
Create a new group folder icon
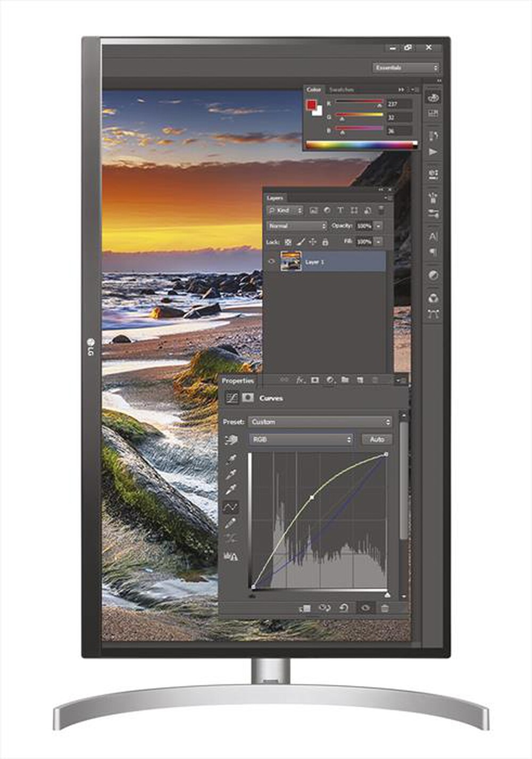[345, 380]
